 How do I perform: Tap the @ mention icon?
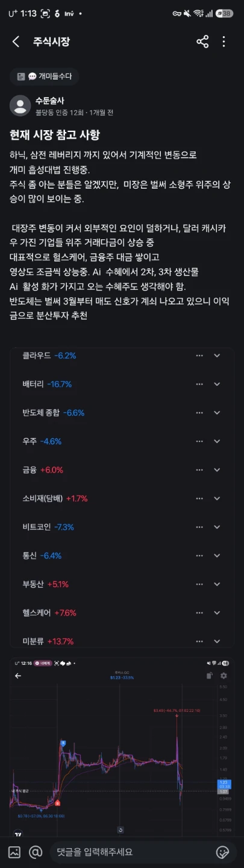pos(36,852)
